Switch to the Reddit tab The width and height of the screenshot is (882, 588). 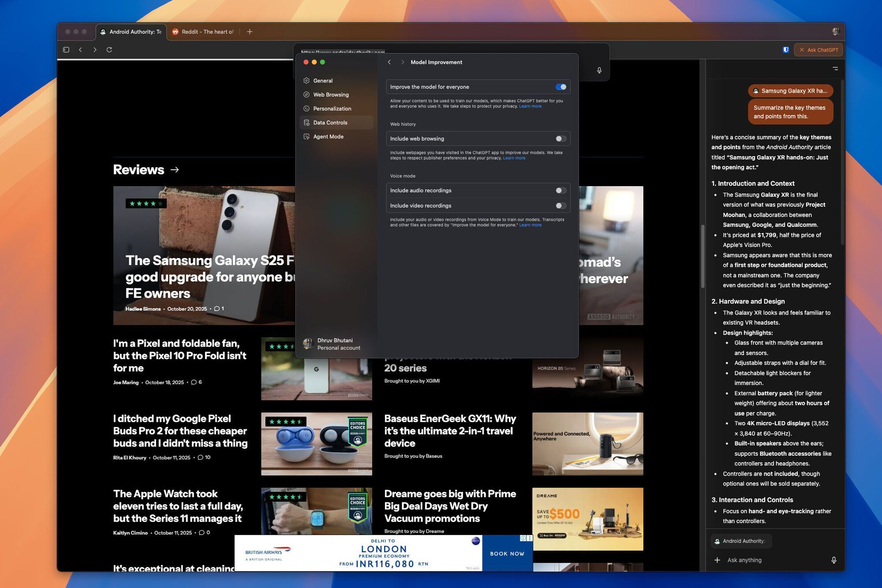coord(204,32)
